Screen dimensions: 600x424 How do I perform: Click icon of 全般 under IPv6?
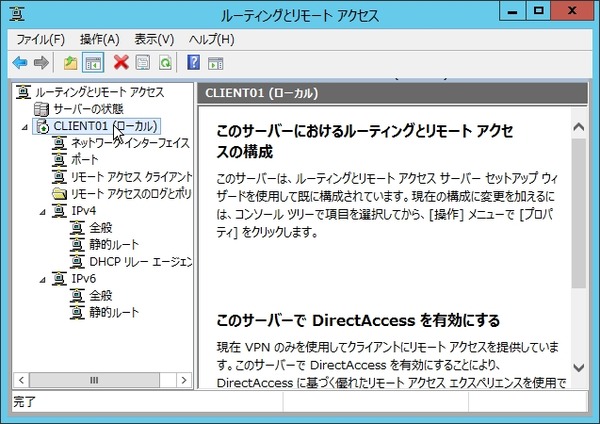[x=77, y=295]
